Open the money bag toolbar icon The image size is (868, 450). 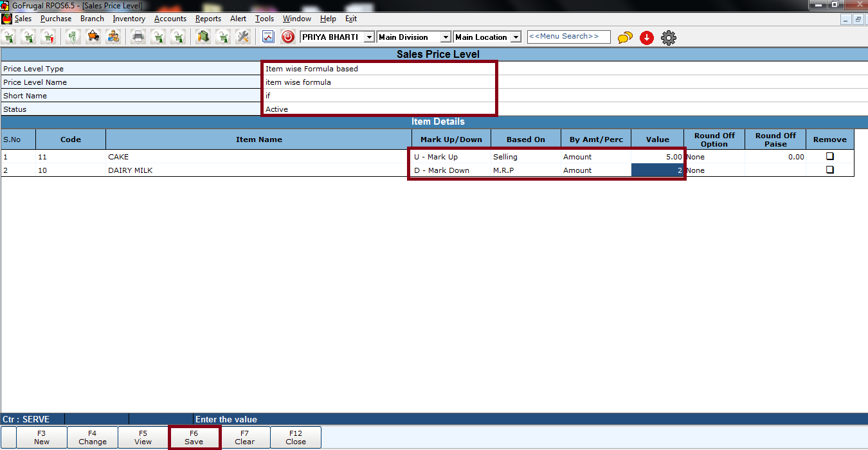tap(73, 37)
